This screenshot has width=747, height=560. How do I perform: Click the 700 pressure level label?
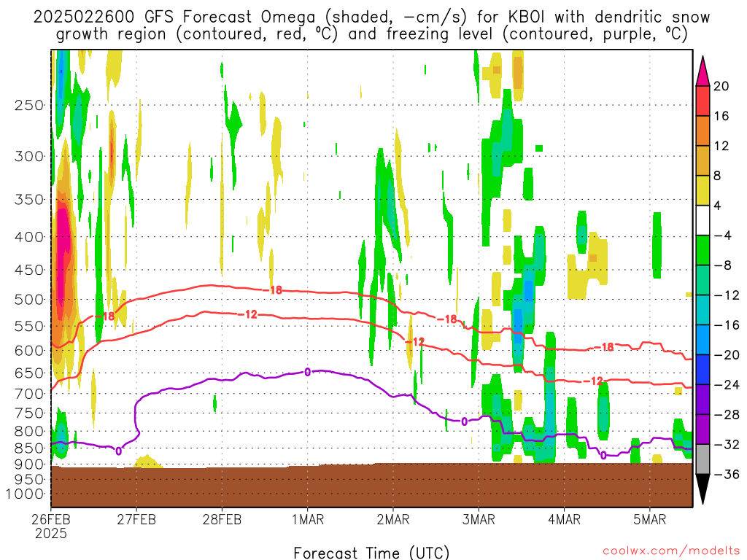click(x=29, y=394)
